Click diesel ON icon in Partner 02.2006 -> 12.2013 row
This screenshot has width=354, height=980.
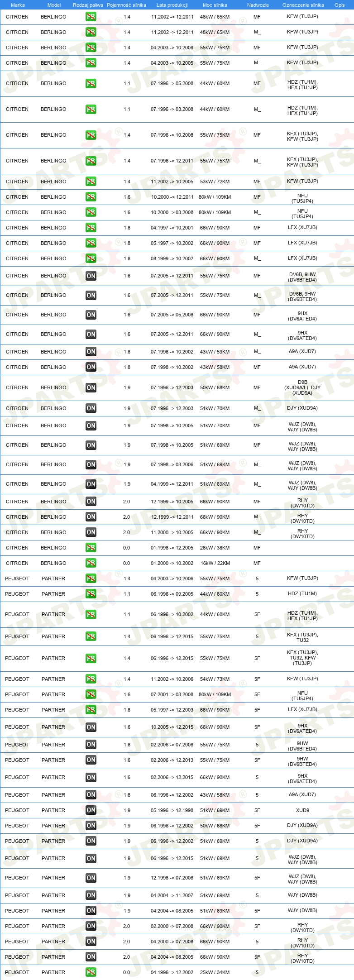point(91,760)
